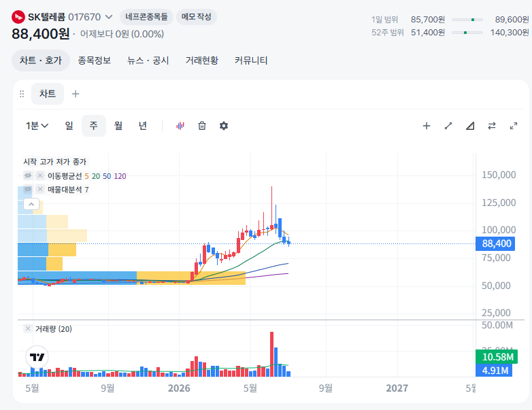Add a new panel with the plus icon
Image resolution: width=532 pixels, height=410 pixels.
coord(76,94)
